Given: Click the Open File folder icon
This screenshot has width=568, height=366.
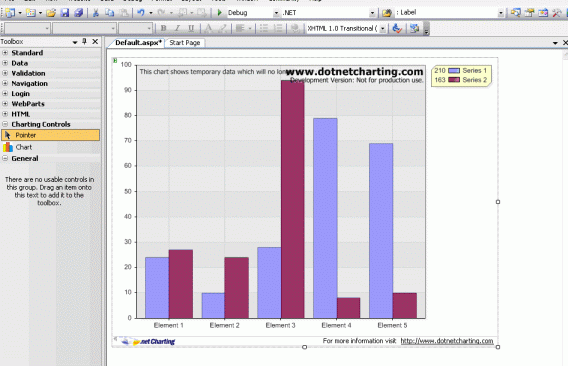Looking at the screenshot, I should point(51,13).
